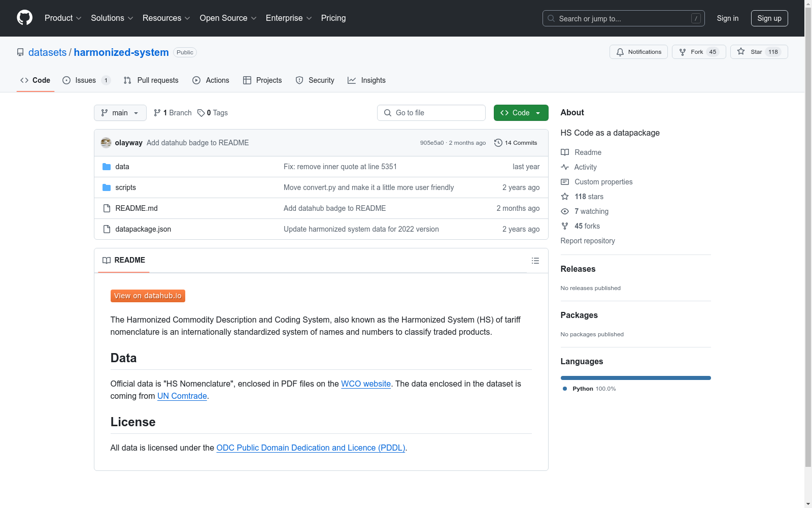Click the Notifications bell button
The width and height of the screenshot is (812, 508).
[638, 52]
